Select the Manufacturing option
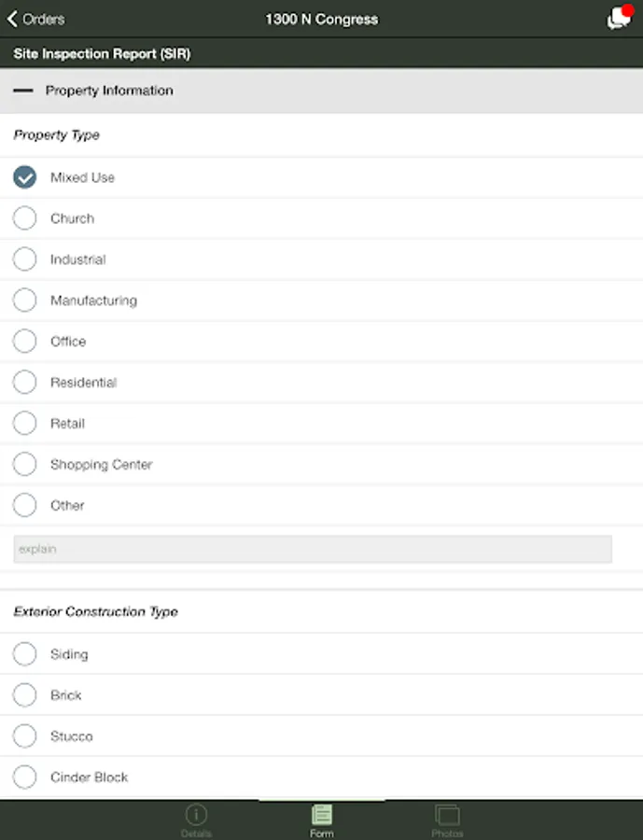Screen dimensions: 643x840 click(25, 301)
